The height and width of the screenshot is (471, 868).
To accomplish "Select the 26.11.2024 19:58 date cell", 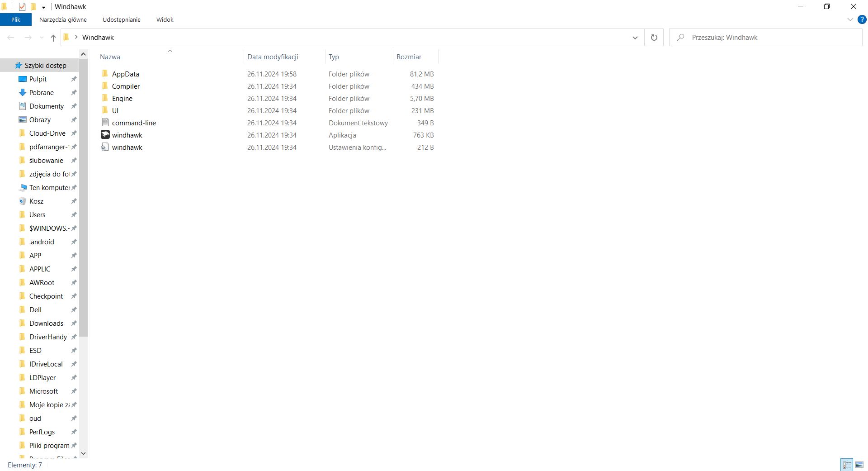I will 272,74.
